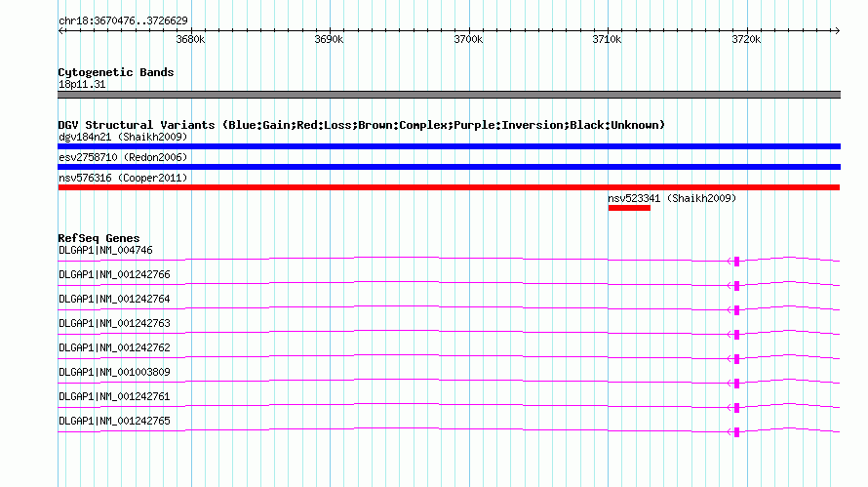Click the gray 18p11.31 cytogenetic band bar

[x=449, y=95]
